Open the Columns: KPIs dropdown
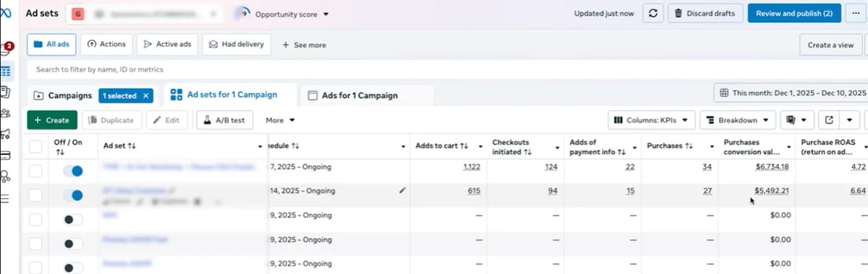 [652, 120]
